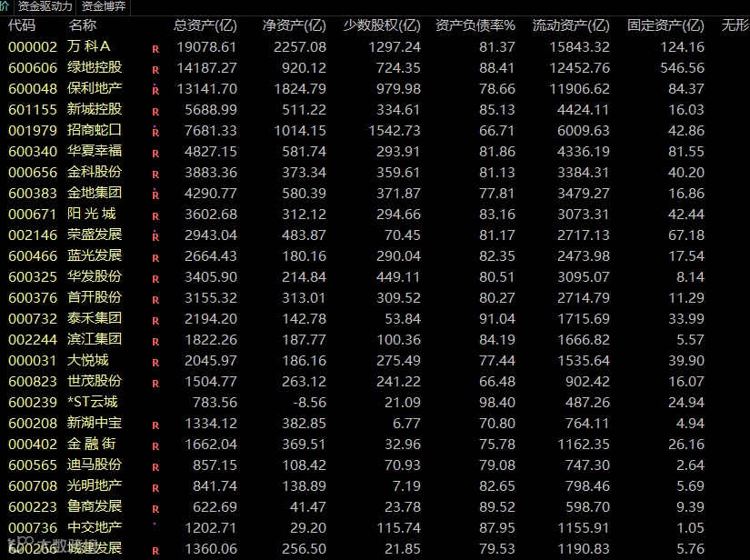Click net assets value -8.56
Viewport: 750px width, 560px height.
[310, 403]
